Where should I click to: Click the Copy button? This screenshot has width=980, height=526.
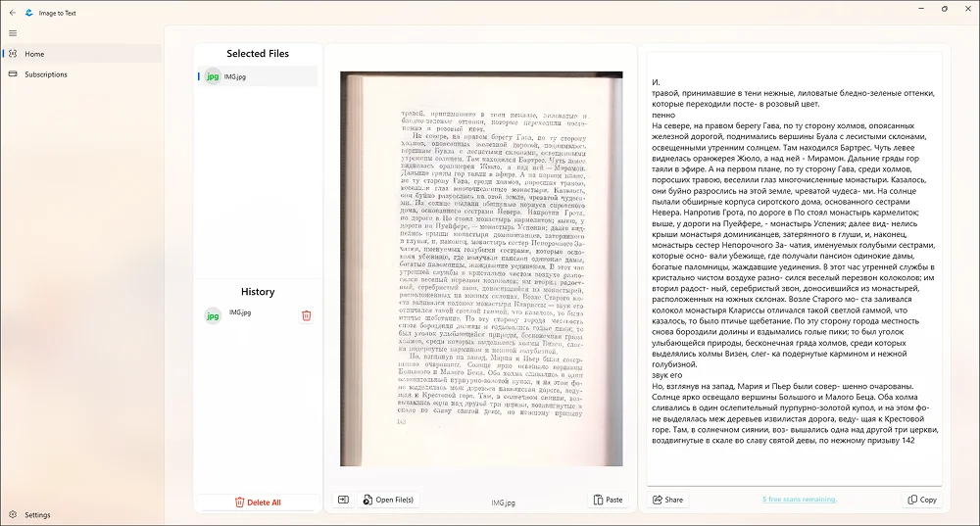pos(922,500)
